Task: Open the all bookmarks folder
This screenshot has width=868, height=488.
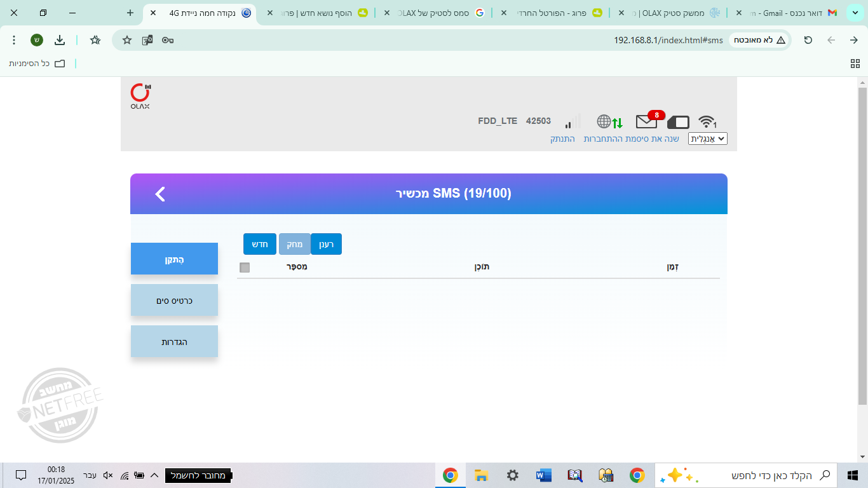Action: coord(37,64)
